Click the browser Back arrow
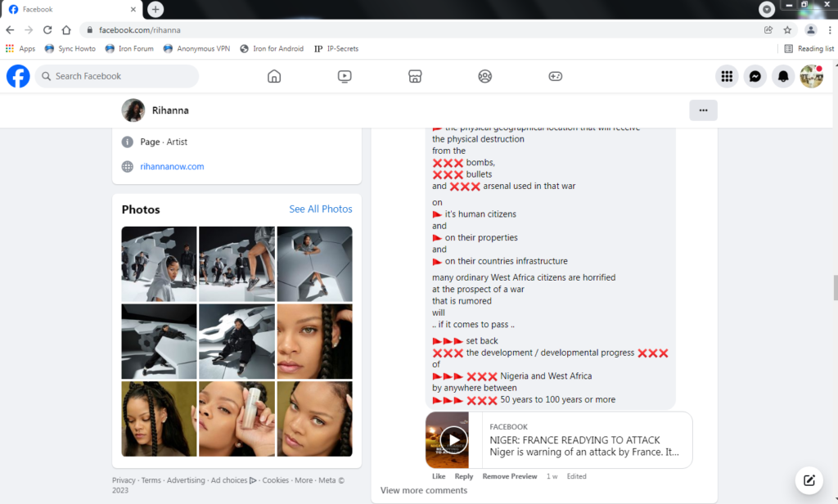This screenshot has width=838, height=504. click(x=10, y=30)
